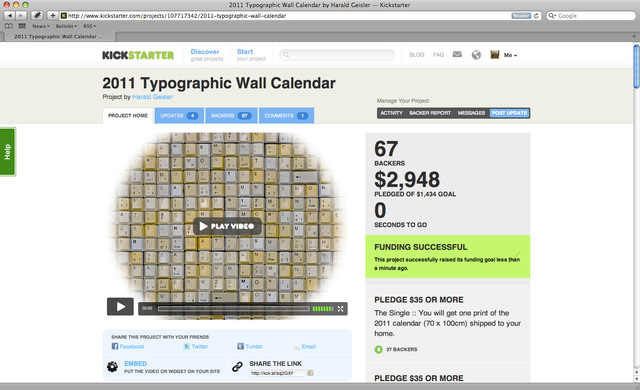Click the Embed link
640x390 pixels.
click(136, 363)
